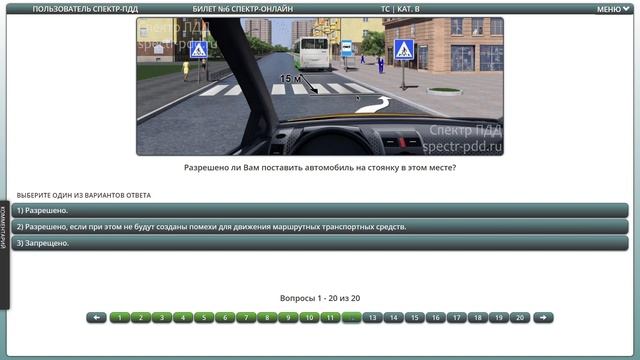Open question 17
The width and height of the screenshot is (640, 360).
click(457, 318)
